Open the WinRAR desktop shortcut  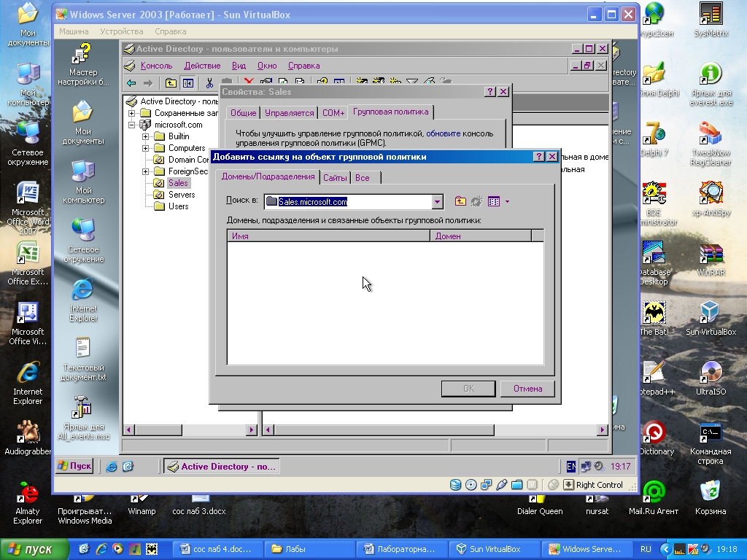click(x=711, y=260)
